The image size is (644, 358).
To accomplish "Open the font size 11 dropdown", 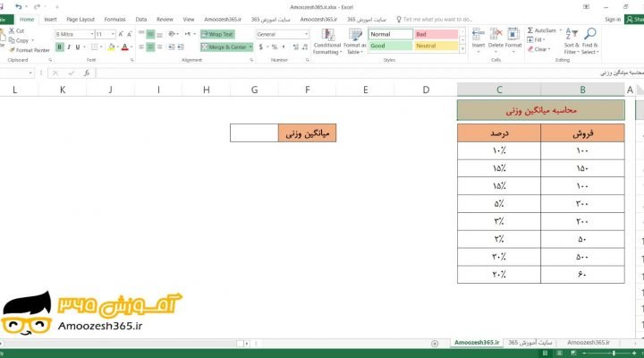I will tap(113, 34).
